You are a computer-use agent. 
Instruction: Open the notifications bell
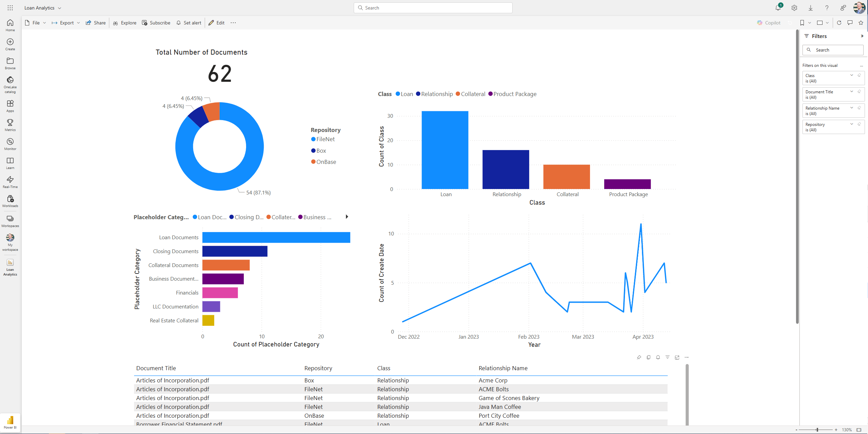click(778, 7)
